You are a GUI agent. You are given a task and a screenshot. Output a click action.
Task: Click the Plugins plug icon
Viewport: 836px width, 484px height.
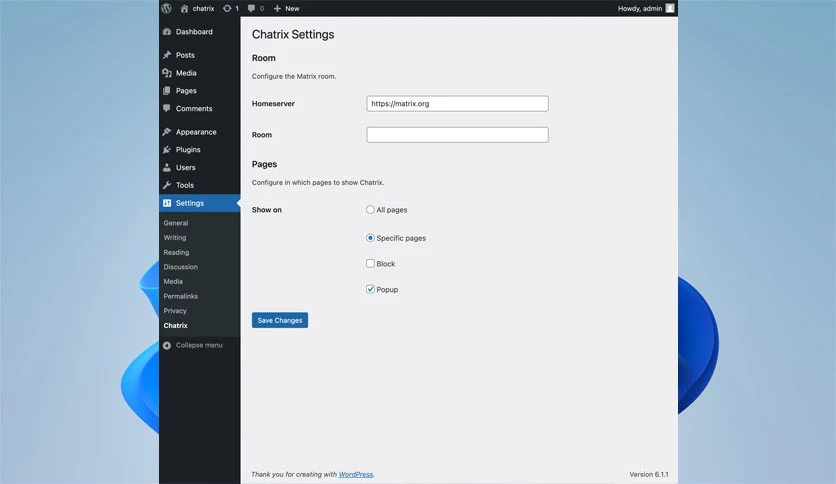pyautogui.click(x=167, y=150)
